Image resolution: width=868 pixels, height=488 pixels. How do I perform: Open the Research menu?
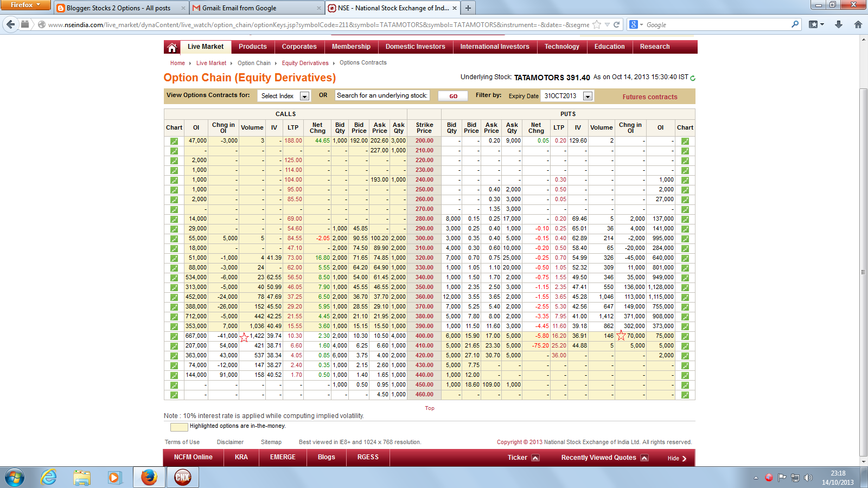(655, 47)
